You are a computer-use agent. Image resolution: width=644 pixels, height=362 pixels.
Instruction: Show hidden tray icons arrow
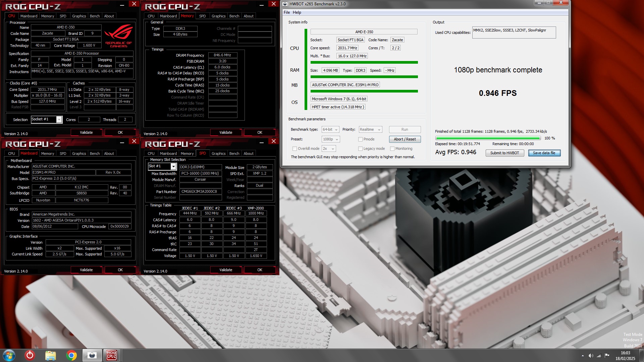583,356
